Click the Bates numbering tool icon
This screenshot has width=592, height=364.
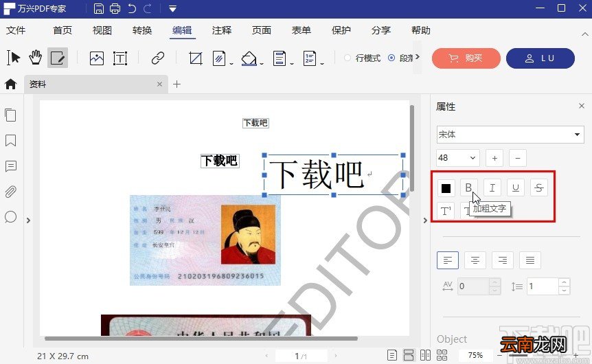click(310, 58)
